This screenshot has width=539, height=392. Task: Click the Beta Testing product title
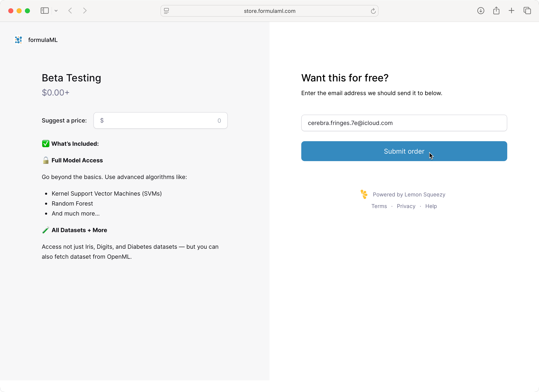pyautogui.click(x=71, y=78)
